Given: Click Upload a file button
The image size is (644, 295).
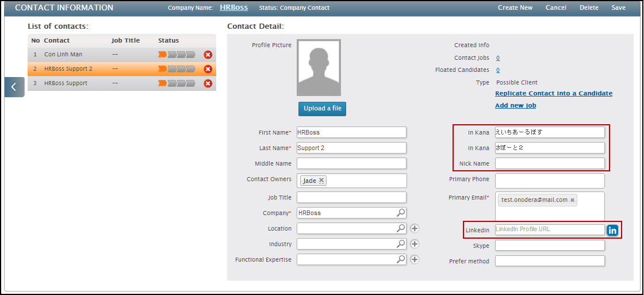Looking at the screenshot, I should tap(322, 109).
